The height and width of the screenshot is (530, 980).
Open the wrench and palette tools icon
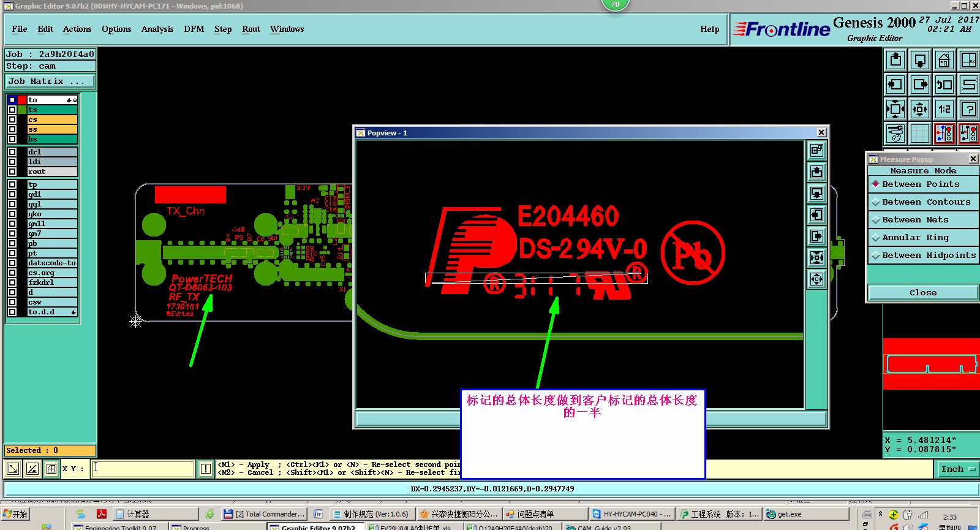pyautogui.click(x=895, y=133)
